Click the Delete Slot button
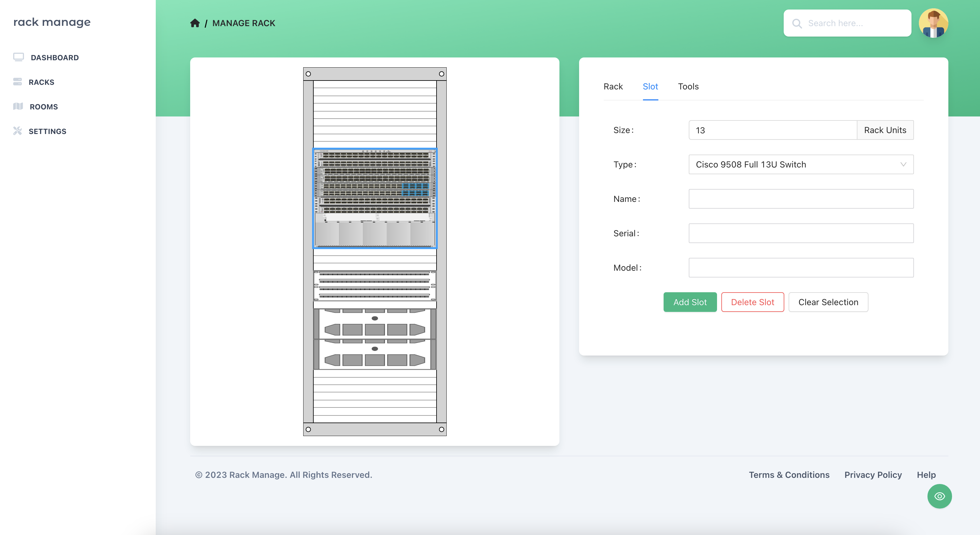The image size is (980, 535). 752,302
